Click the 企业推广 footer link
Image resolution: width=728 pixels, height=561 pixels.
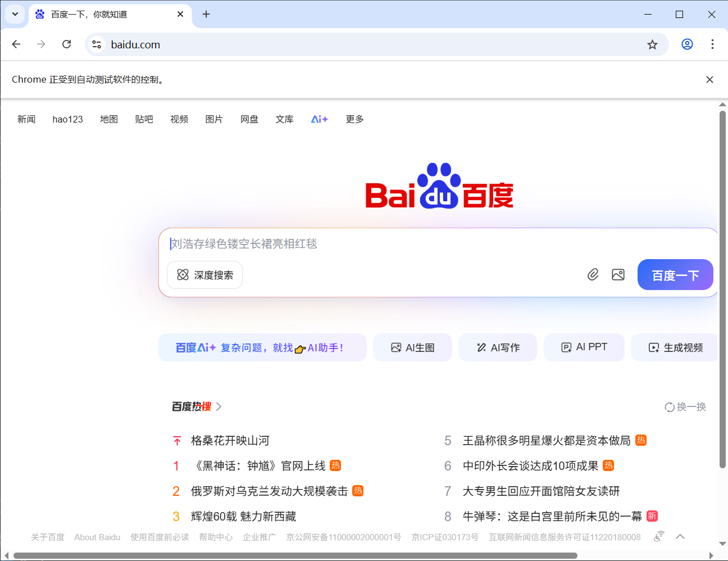click(x=260, y=537)
